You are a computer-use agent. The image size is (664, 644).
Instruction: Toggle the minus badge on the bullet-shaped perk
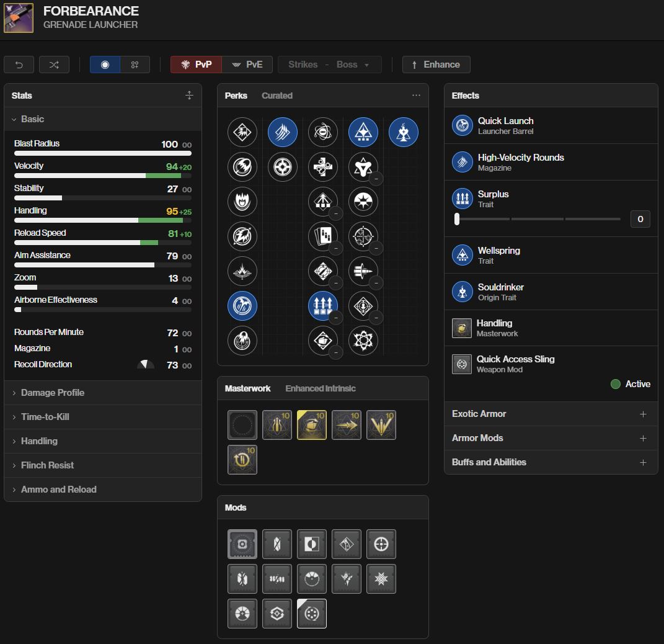[376, 282]
